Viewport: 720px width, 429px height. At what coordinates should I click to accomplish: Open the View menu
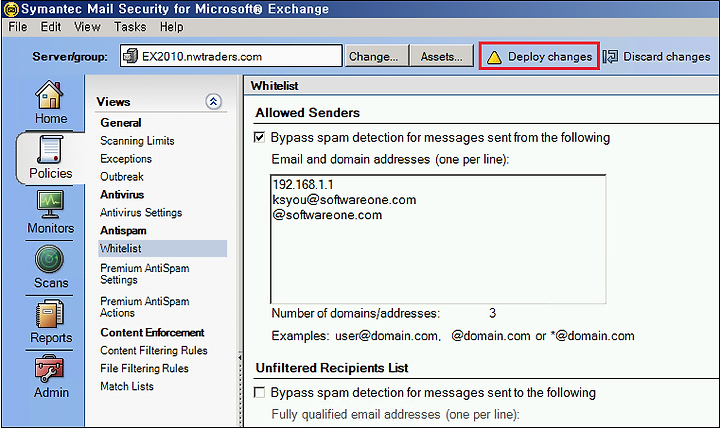87,27
